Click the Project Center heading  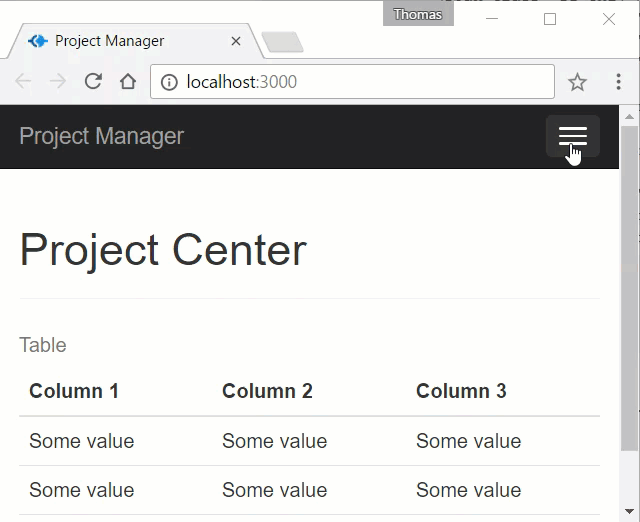(163, 249)
